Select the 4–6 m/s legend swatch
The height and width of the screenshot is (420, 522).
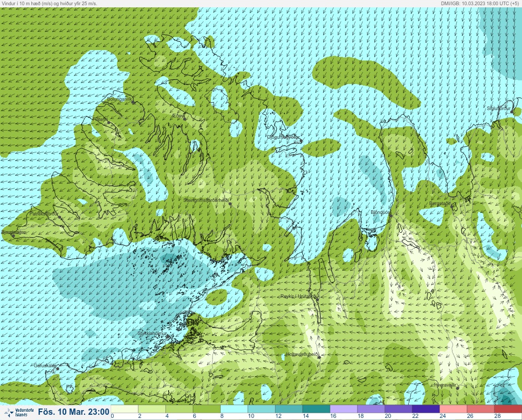pos(179,409)
